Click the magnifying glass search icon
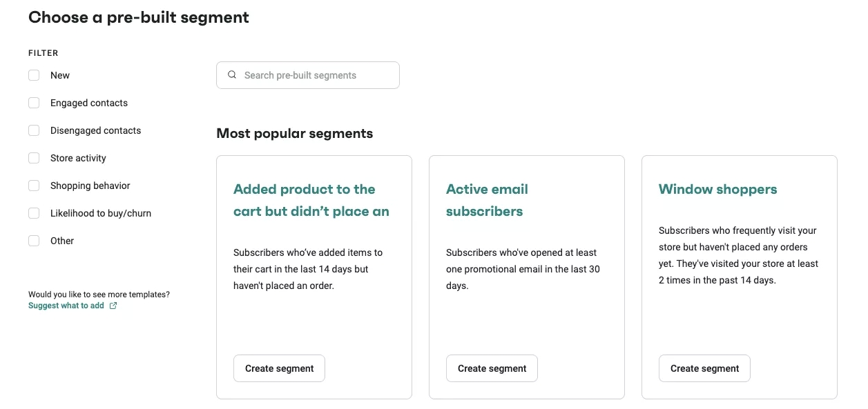 coord(232,74)
